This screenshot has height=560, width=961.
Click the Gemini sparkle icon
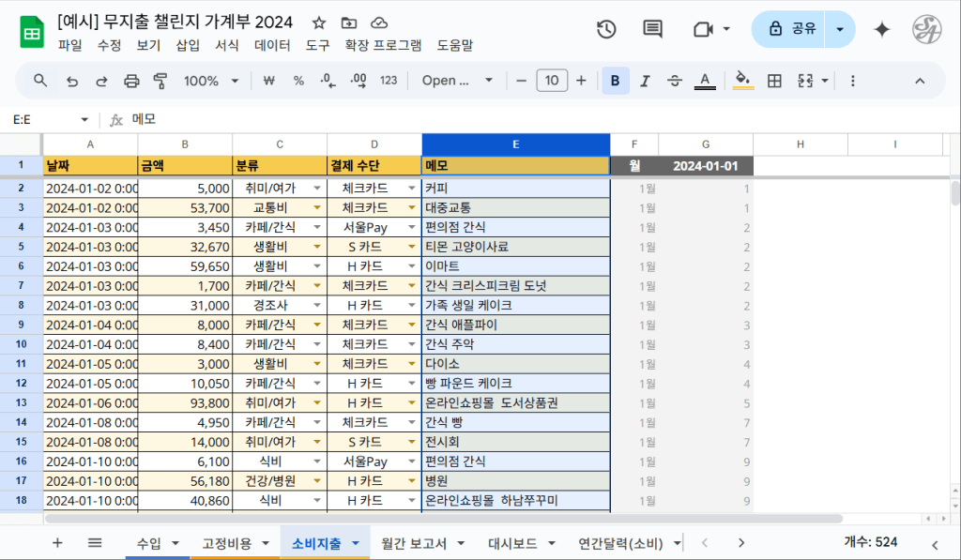pyautogui.click(x=882, y=29)
